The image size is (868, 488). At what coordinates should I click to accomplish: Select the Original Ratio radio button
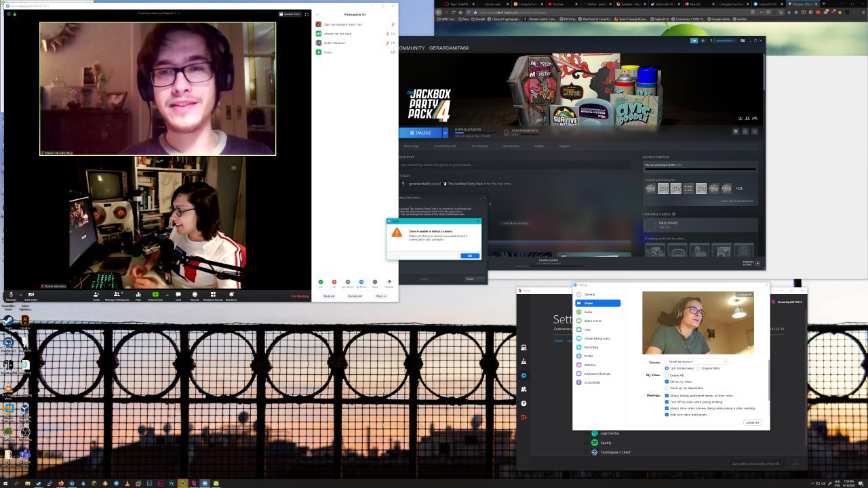(x=698, y=368)
